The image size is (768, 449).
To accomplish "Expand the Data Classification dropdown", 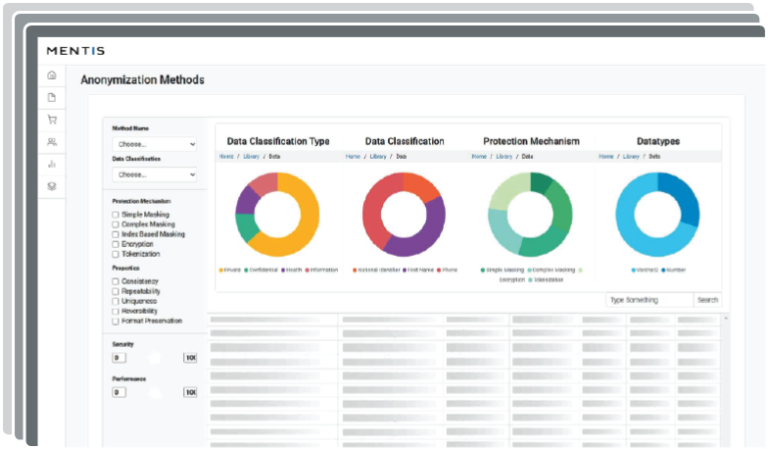I will coord(154,174).
